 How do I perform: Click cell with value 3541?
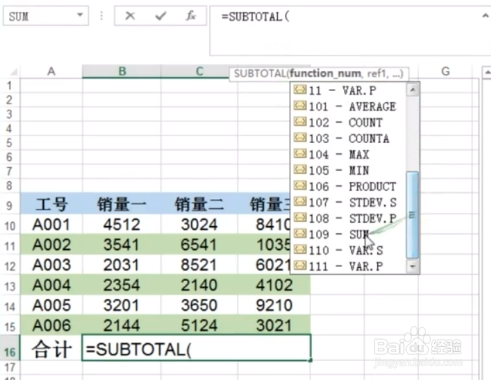tap(122, 245)
